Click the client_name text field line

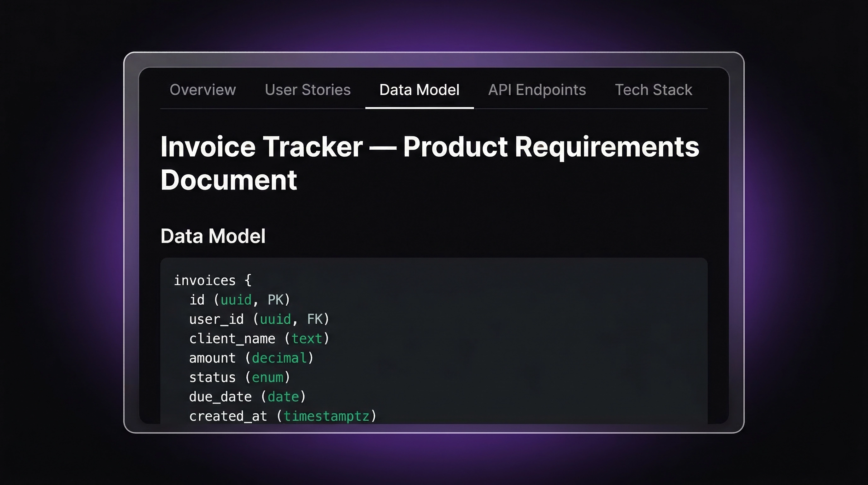point(259,338)
